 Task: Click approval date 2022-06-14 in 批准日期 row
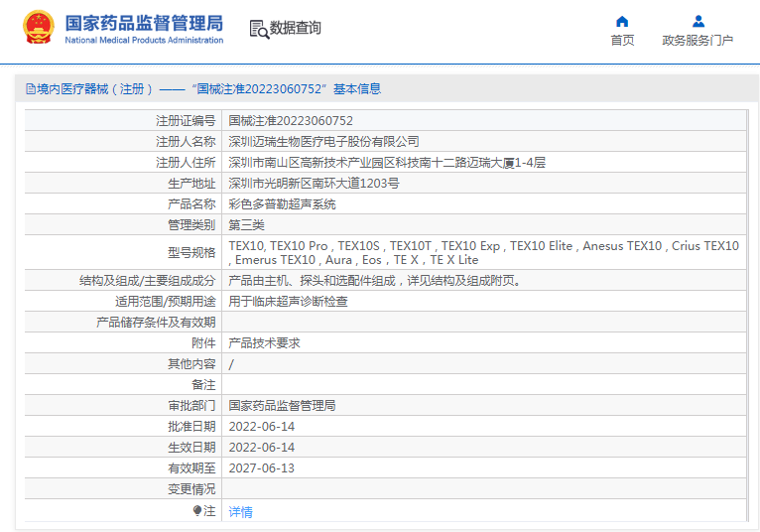(262, 427)
